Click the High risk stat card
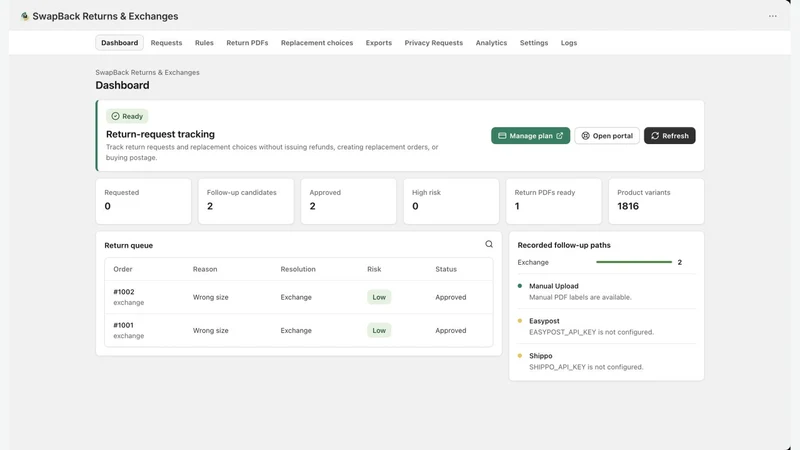Viewport: 800px width, 450px height. pyautogui.click(x=451, y=201)
